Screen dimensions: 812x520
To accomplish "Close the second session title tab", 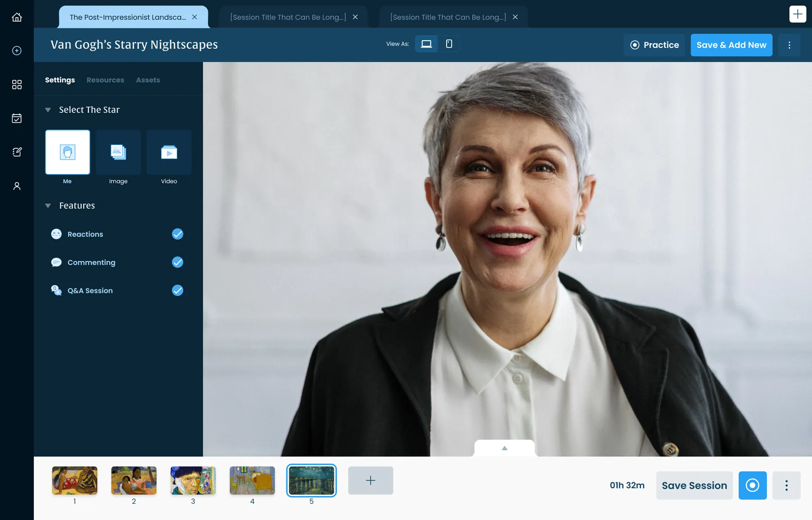I will [x=355, y=17].
